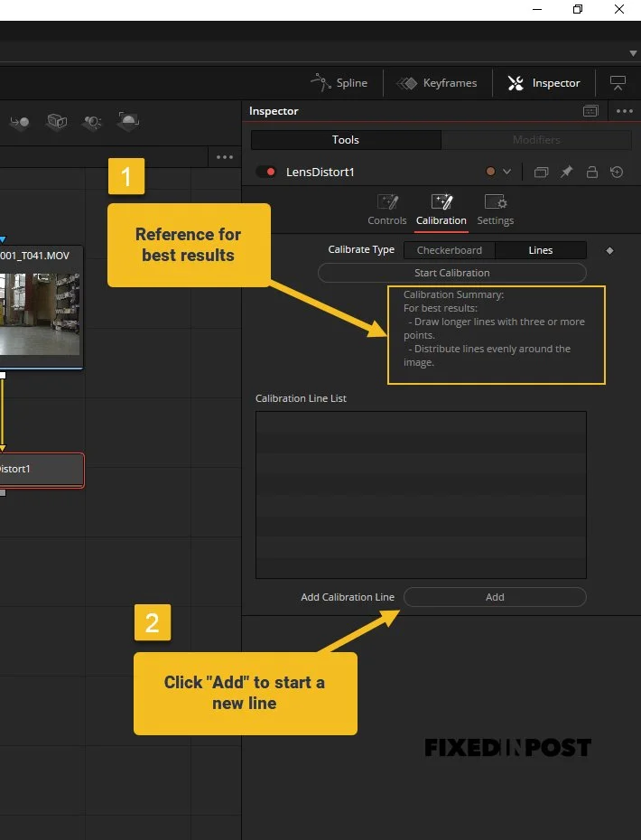Viewport: 641px width, 840px height.
Task: Toggle the Inspector panel button
Action: click(x=543, y=83)
